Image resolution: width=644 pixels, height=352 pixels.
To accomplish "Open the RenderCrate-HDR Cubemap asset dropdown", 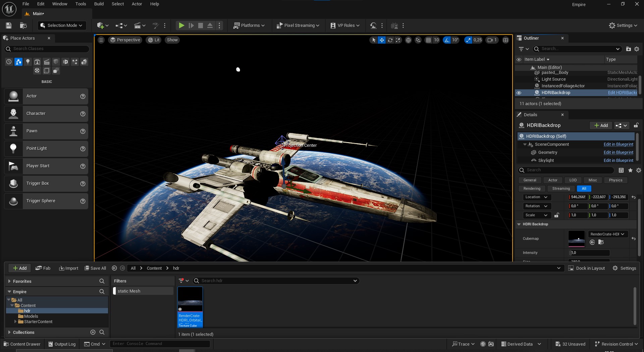I will pyautogui.click(x=608, y=234).
